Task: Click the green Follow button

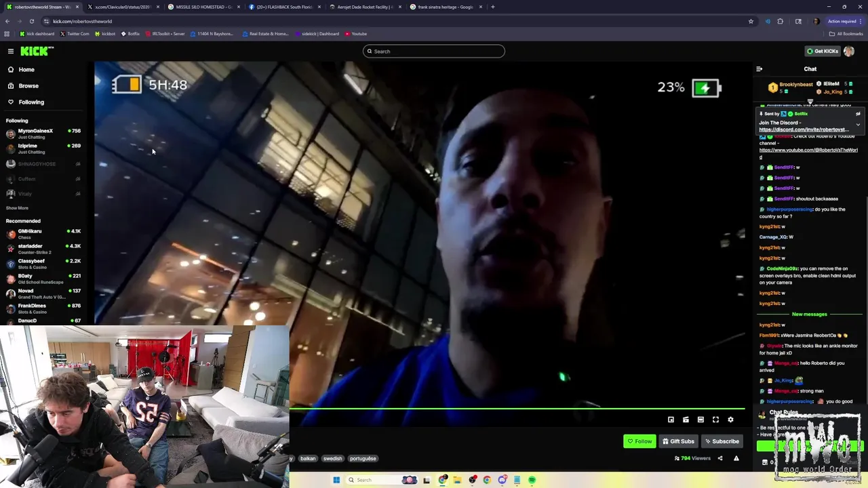Action: click(x=639, y=441)
